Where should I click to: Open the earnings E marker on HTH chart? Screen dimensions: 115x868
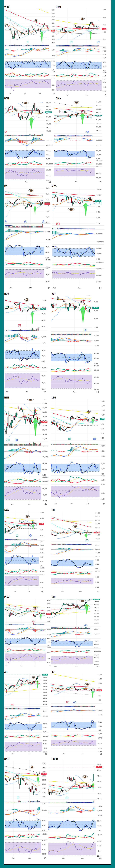tap(8, 440)
